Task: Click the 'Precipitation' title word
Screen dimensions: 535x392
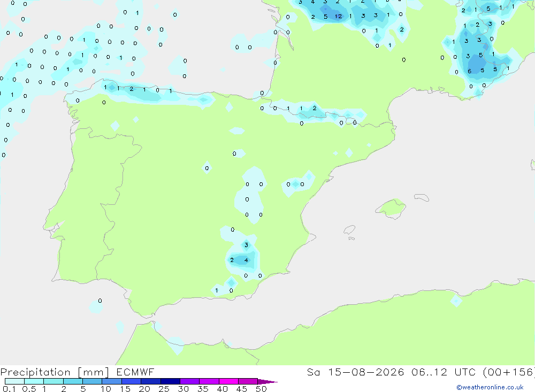Action: 35,372
